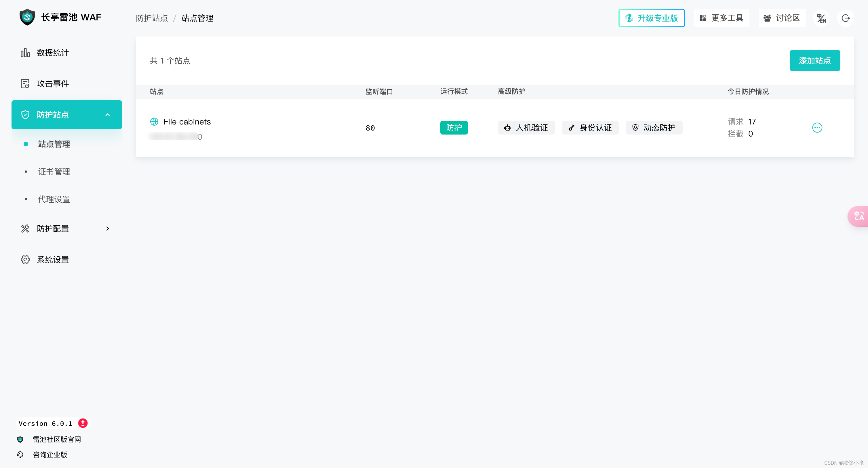Open 攻击事件 attack events page
This screenshot has width=868, height=468.
[x=53, y=83]
